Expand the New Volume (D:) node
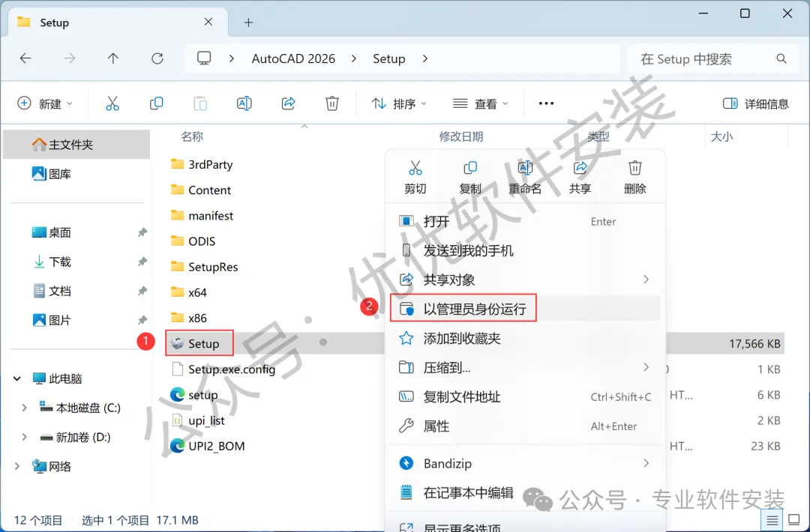This screenshot has width=810, height=532. tap(24, 437)
